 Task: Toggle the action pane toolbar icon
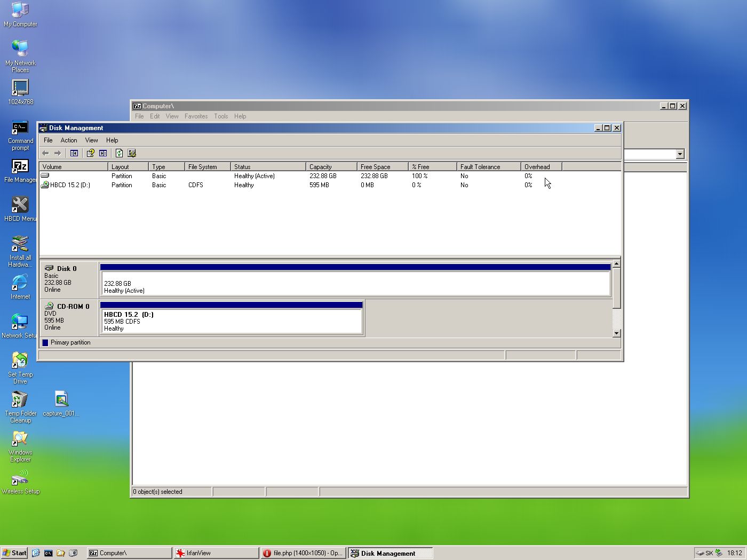click(x=103, y=153)
